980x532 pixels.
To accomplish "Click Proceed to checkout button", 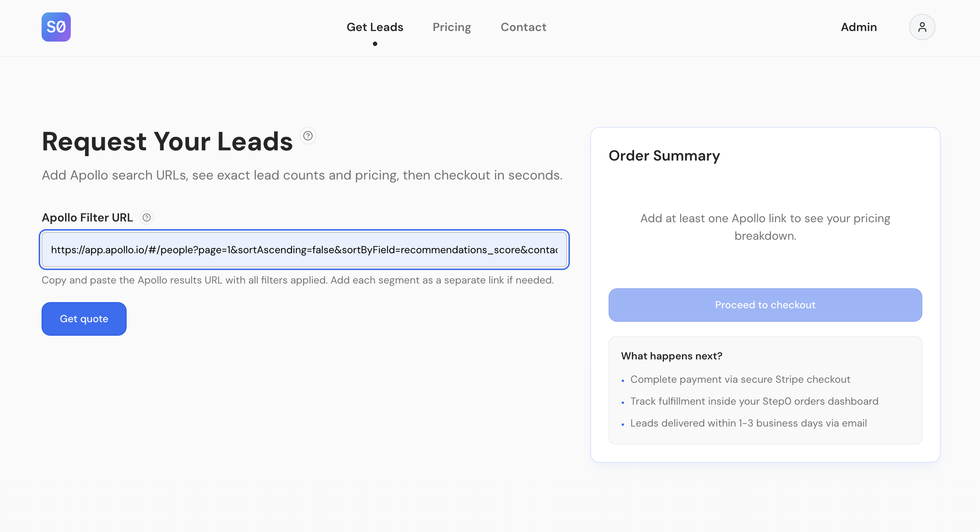I will pos(765,305).
